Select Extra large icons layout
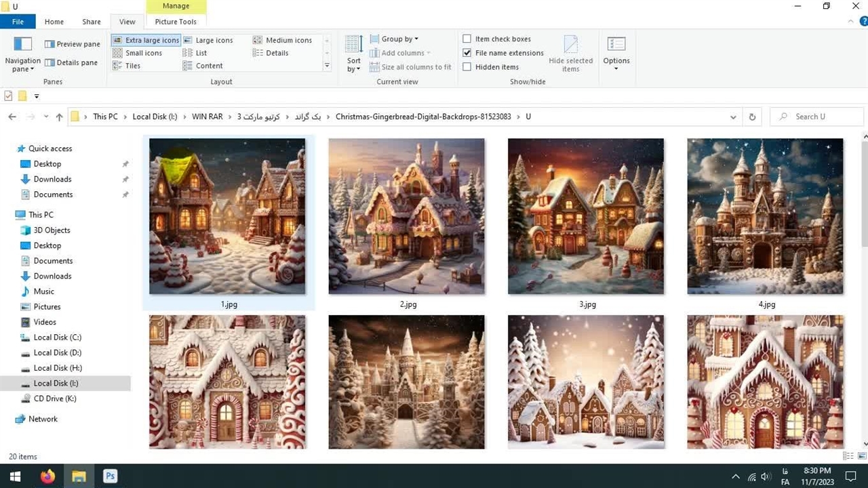Viewport: 868px width, 488px height. [x=146, y=40]
